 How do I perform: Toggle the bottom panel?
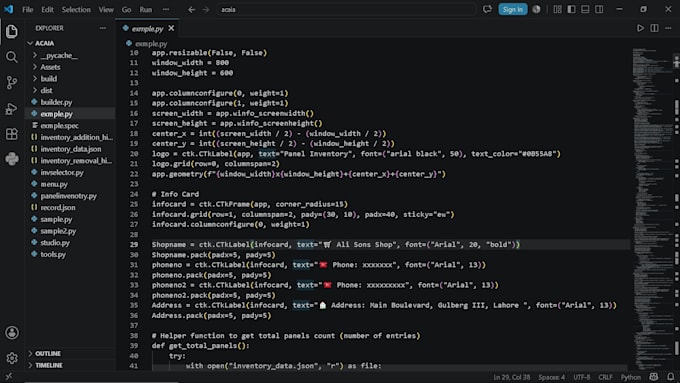pyautogui.click(x=585, y=10)
